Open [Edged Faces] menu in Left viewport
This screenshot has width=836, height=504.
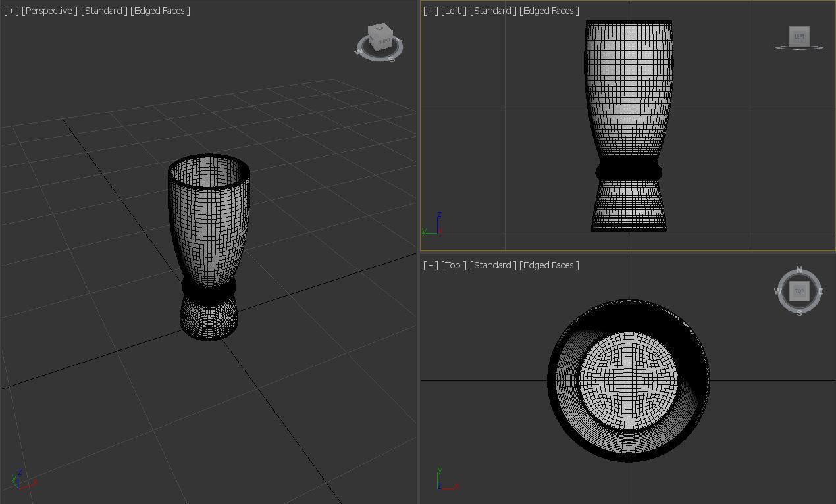(549, 11)
